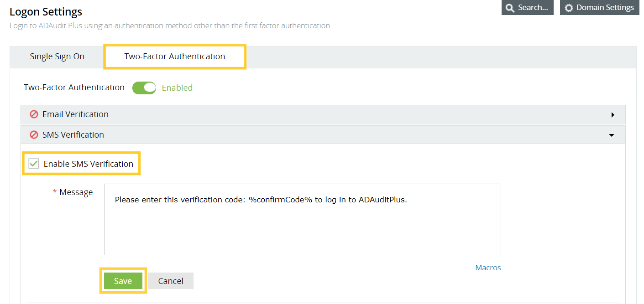Go to Domain Settings via its label

pyautogui.click(x=605, y=8)
